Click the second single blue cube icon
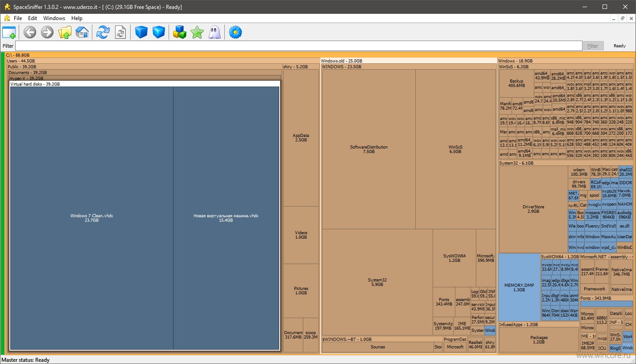Screen dimensions: 636x364 [x=159, y=32]
